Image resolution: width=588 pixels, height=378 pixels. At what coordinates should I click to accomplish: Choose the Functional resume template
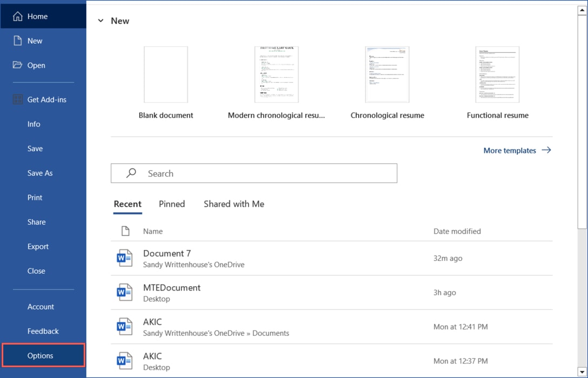coord(497,75)
